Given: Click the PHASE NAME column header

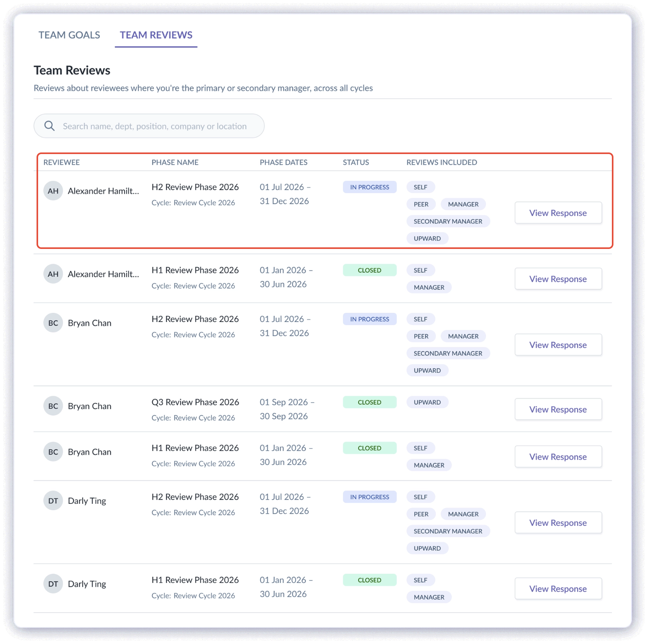Looking at the screenshot, I should 175,162.
